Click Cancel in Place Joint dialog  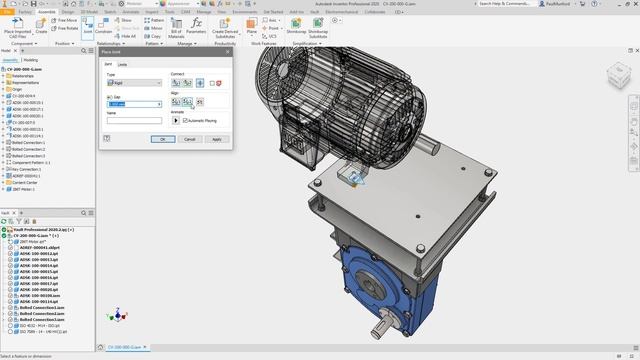190,139
